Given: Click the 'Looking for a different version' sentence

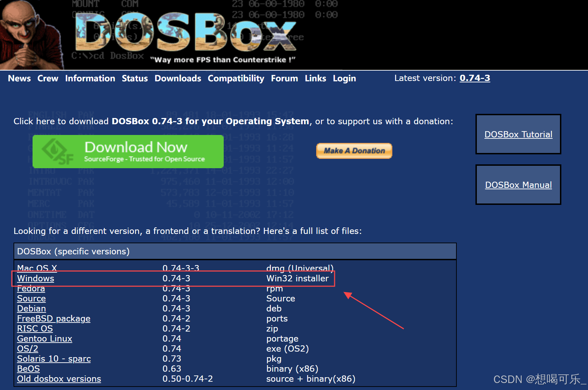Looking at the screenshot, I should click(188, 231).
